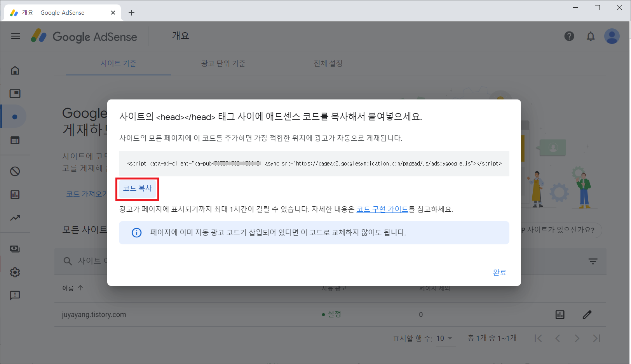Open new browser tab
The width and height of the screenshot is (631, 364).
pyautogui.click(x=132, y=12)
